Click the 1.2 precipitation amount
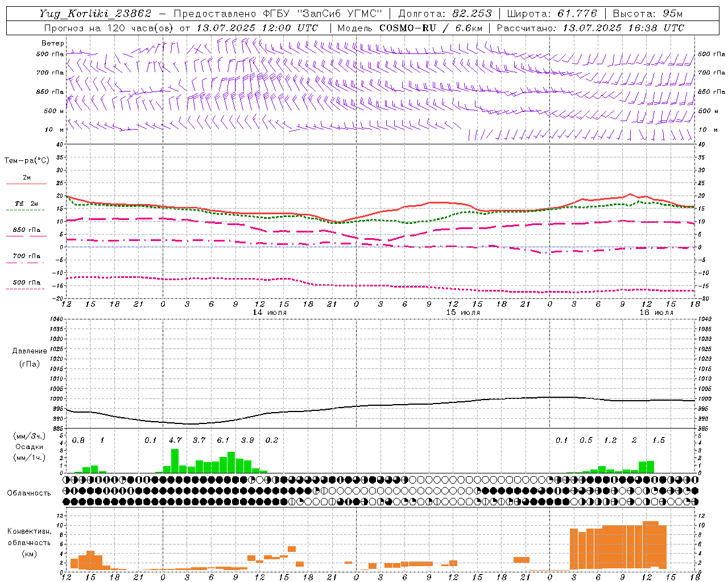 610,440
